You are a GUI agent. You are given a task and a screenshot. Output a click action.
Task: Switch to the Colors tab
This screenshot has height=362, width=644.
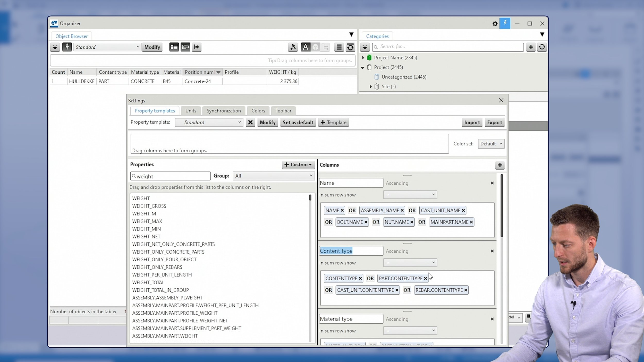tap(258, 111)
